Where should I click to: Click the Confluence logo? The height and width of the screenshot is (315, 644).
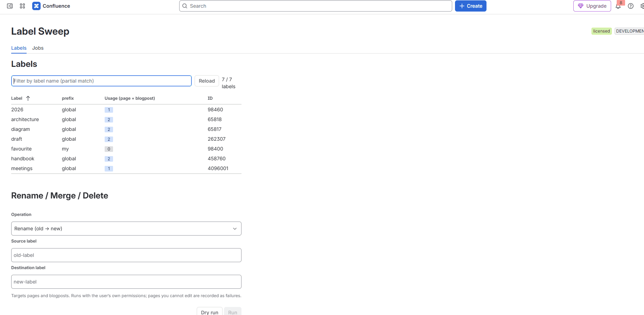pos(51,6)
